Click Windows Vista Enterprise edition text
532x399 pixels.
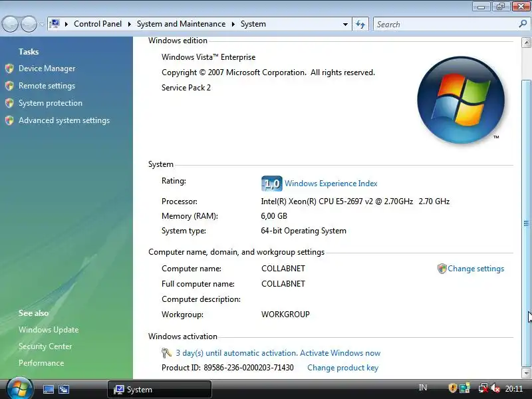(208, 57)
